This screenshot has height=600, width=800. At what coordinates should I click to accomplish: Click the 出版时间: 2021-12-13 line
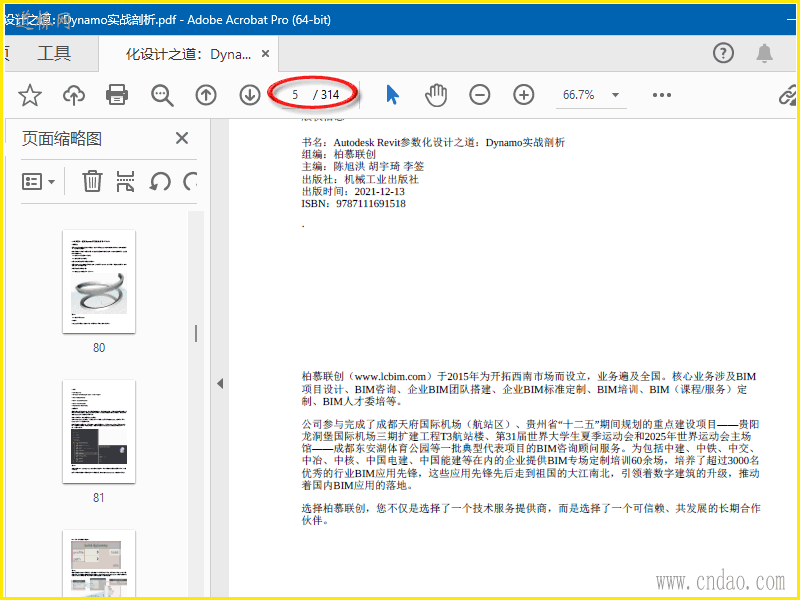pos(353,191)
